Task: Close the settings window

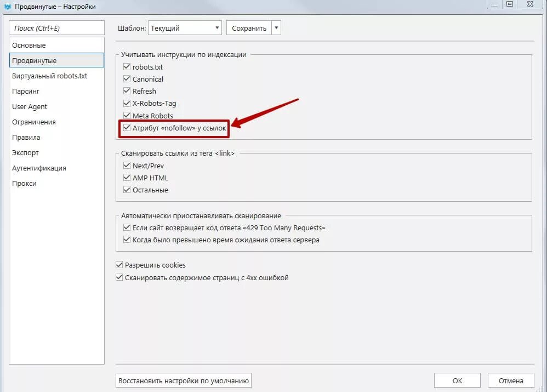Action: [530, 4]
